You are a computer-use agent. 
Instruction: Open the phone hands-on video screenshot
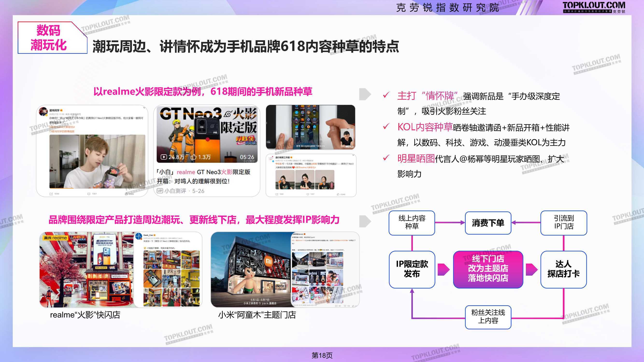[x=310, y=127]
